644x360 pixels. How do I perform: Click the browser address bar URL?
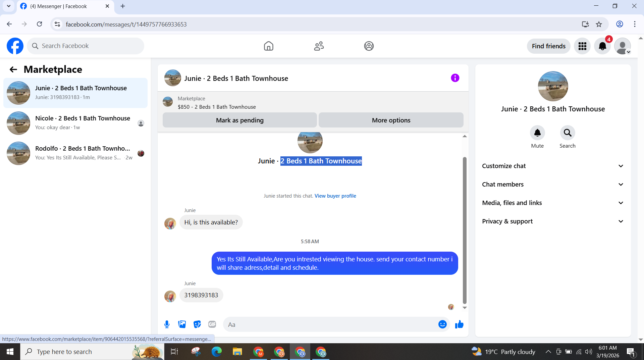coord(126,24)
